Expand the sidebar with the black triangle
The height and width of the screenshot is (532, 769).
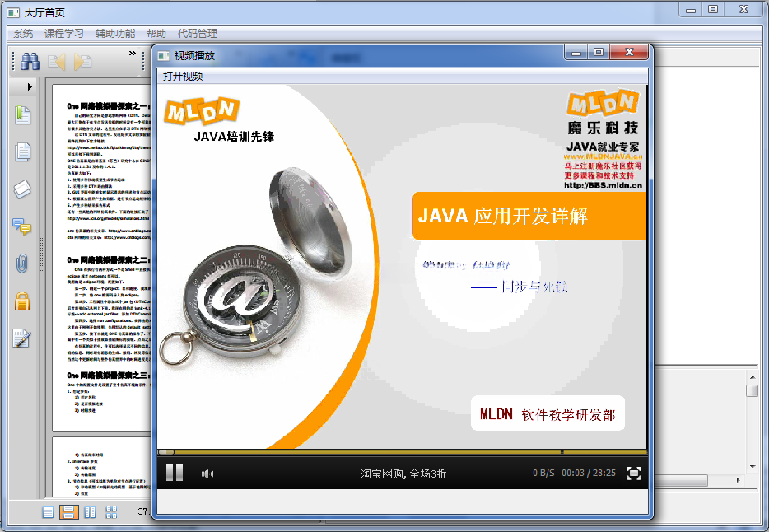(x=30, y=86)
